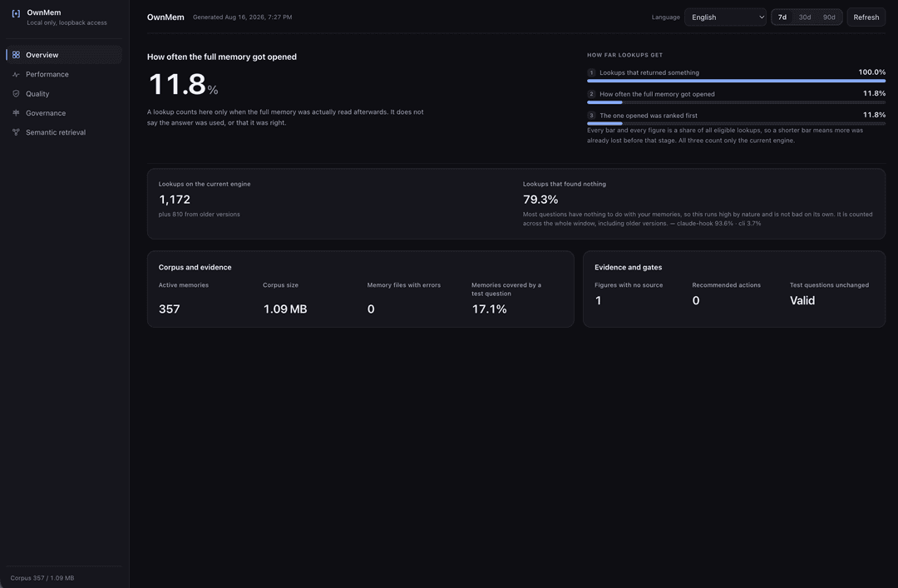Click the 'Evidence and gates' card heading

(629, 267)
